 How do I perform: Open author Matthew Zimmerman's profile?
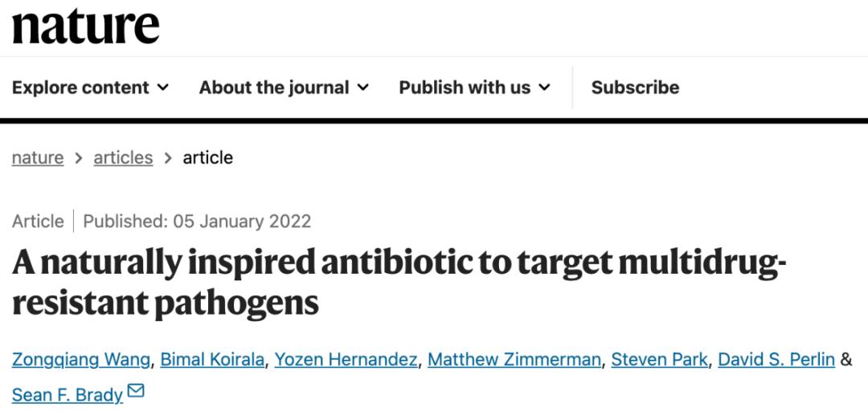[x=514, y=360]
